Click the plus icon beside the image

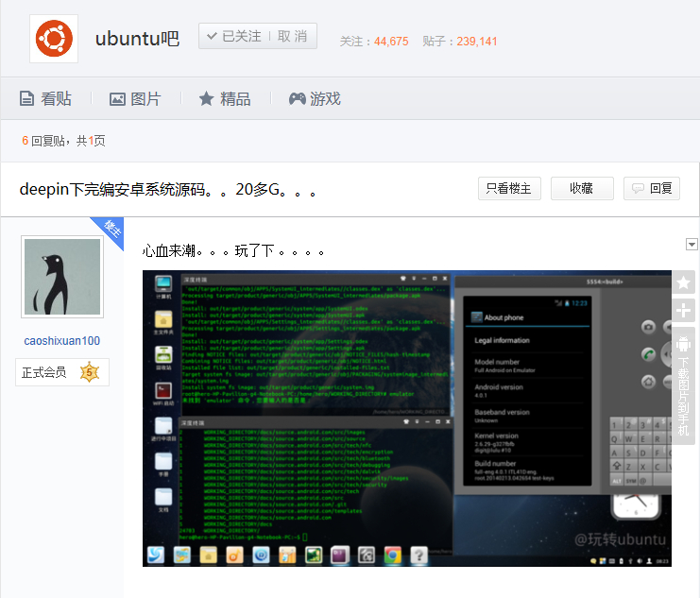tap(684, 311)
